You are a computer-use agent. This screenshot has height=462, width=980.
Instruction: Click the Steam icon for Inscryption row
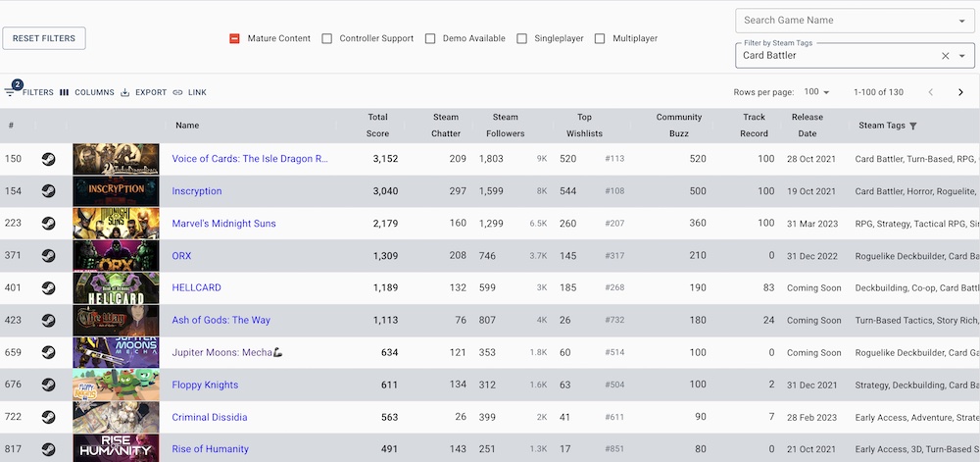click(x=49, y=191)
